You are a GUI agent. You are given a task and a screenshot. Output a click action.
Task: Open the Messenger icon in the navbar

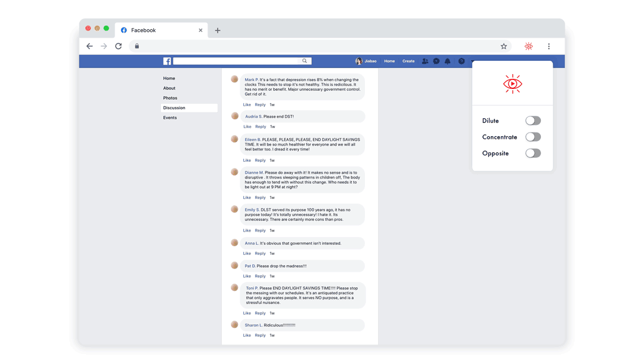click(435, 61)
